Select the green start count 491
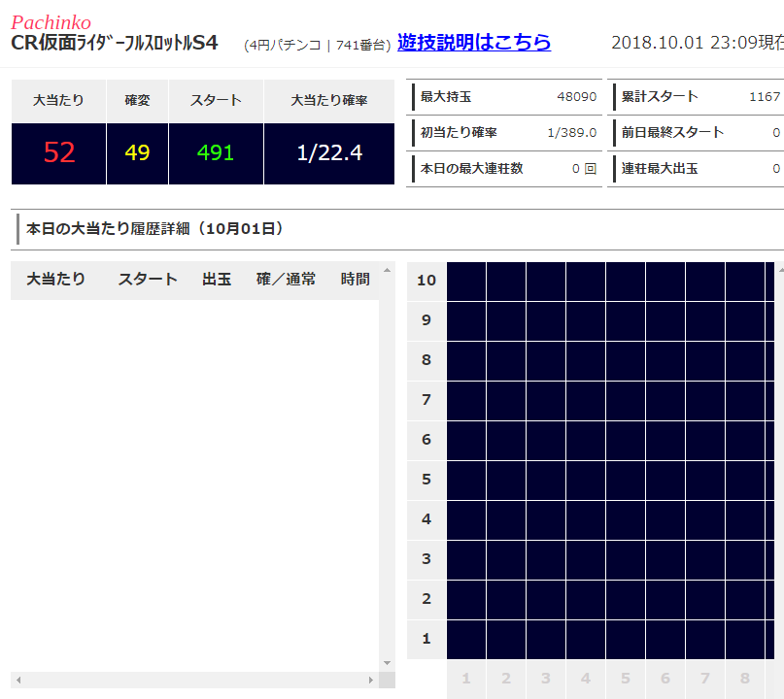 click(216, 152)
